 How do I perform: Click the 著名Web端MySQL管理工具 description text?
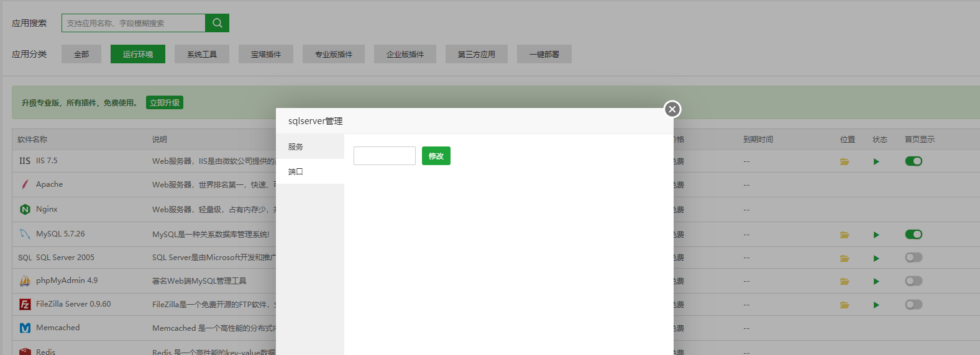click(x=199, y=281)
